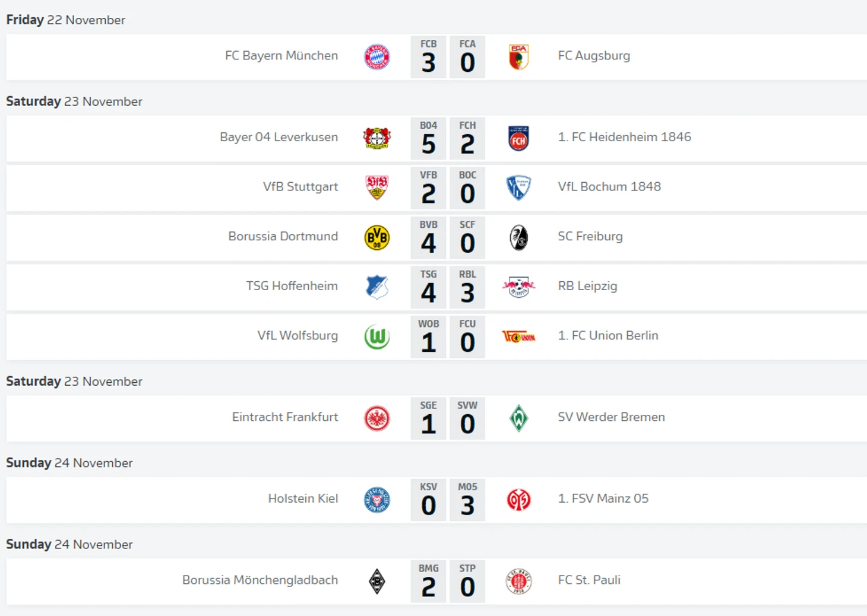Screen dimensions: 867x616
Task: Select the Holstein Kiel crest
Action: pos(376,500)
